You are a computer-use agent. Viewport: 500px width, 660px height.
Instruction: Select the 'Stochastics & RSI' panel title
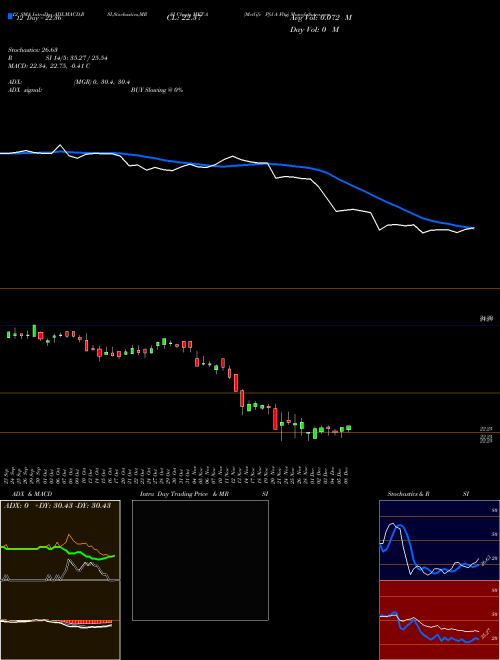tap(428, 494)
